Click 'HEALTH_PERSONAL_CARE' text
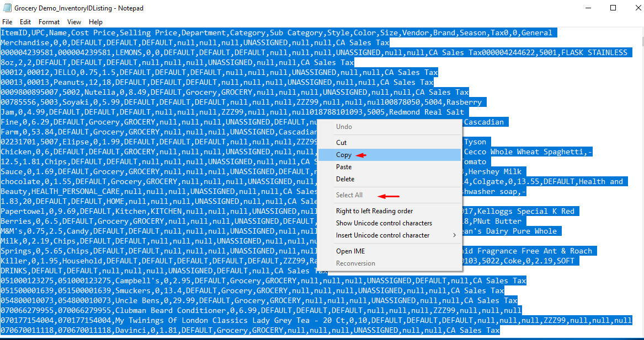The height and width of the screenshot is (340, 644). 76,192
